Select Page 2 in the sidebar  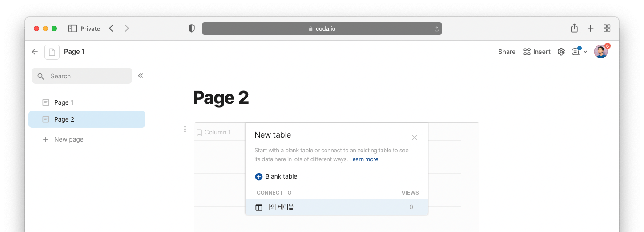pos(64,119)
